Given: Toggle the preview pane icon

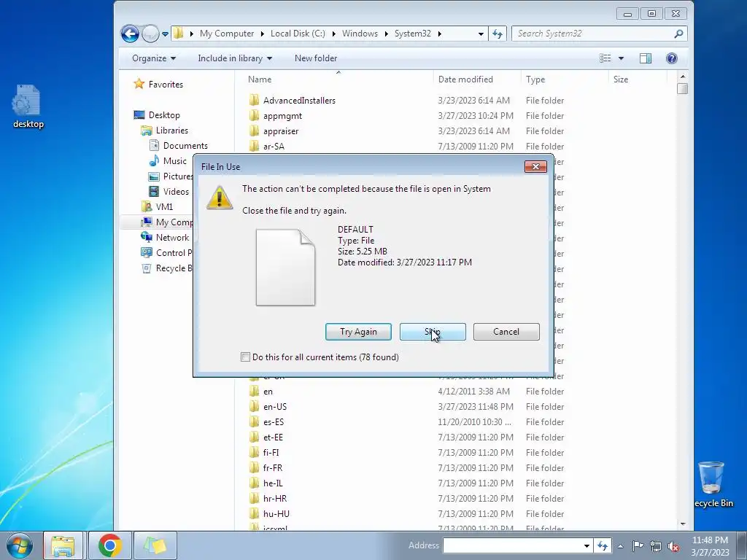Looking at the screenshot, I should click(x=646, y=58).
